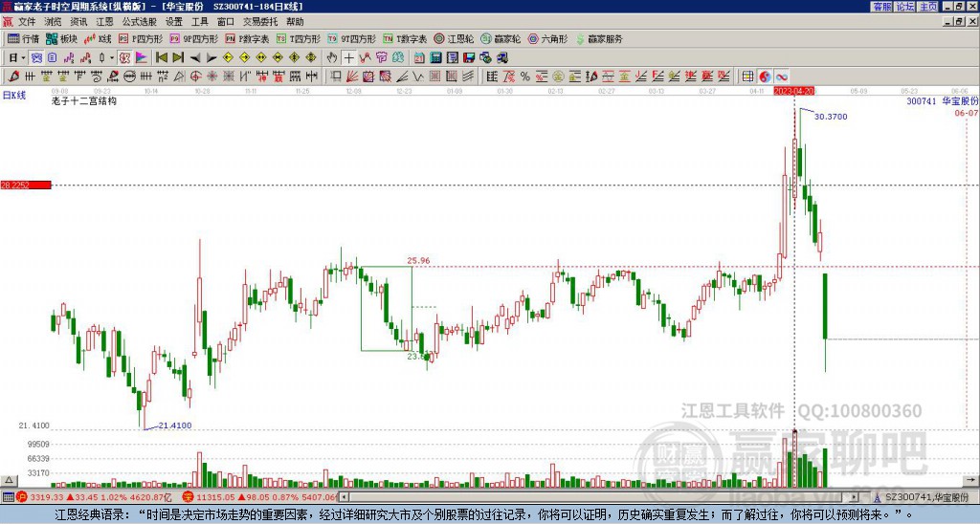
Task: Open the T数字表 number table
Action: [405, 38]
